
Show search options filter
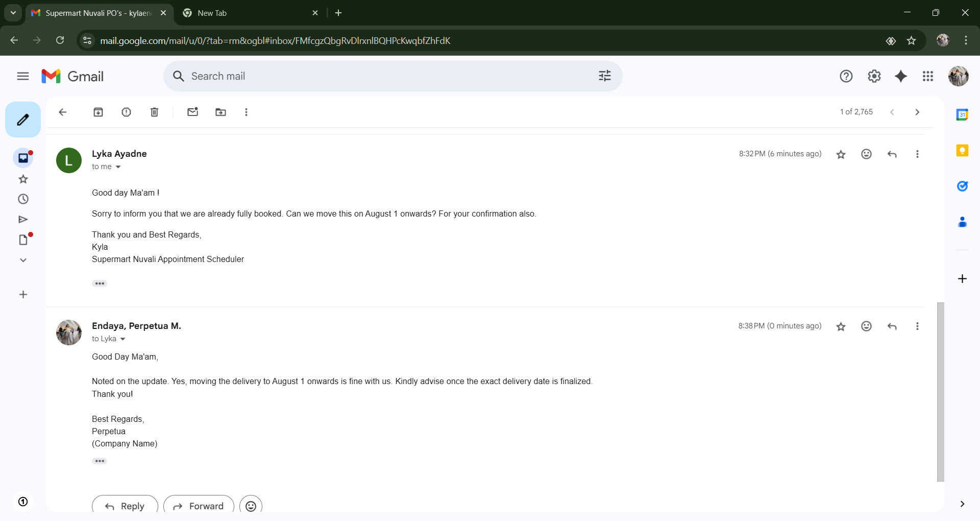(605, 76)
